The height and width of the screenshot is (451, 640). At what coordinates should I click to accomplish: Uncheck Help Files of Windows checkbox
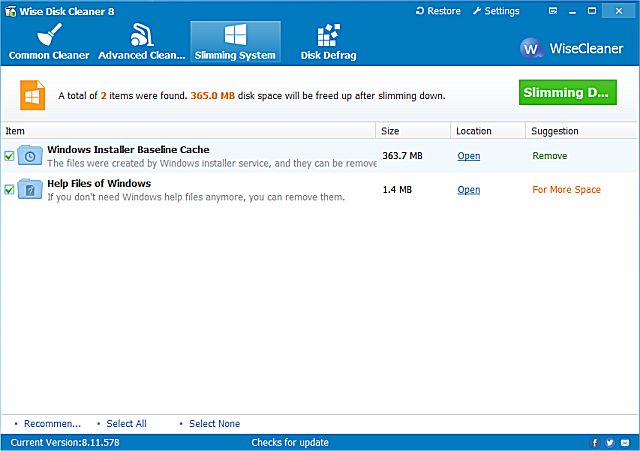click(x=9, y=190)
